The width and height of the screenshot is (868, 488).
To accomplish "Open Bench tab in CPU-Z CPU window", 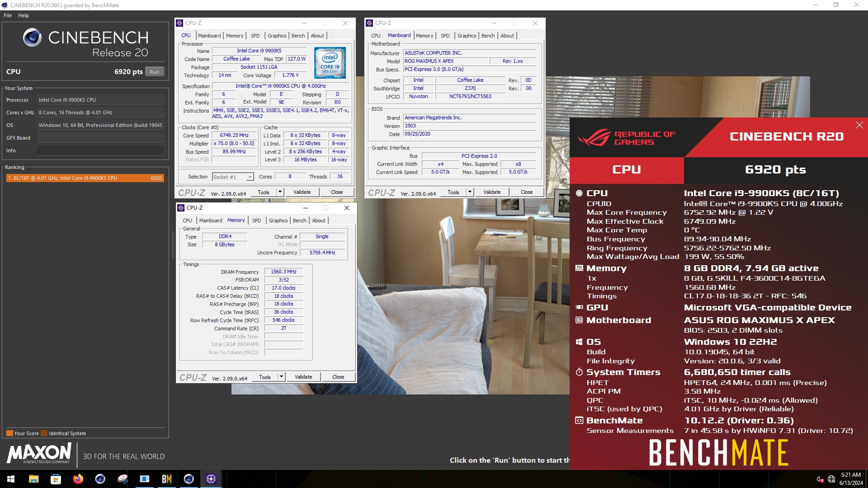I will pos(298,36).
